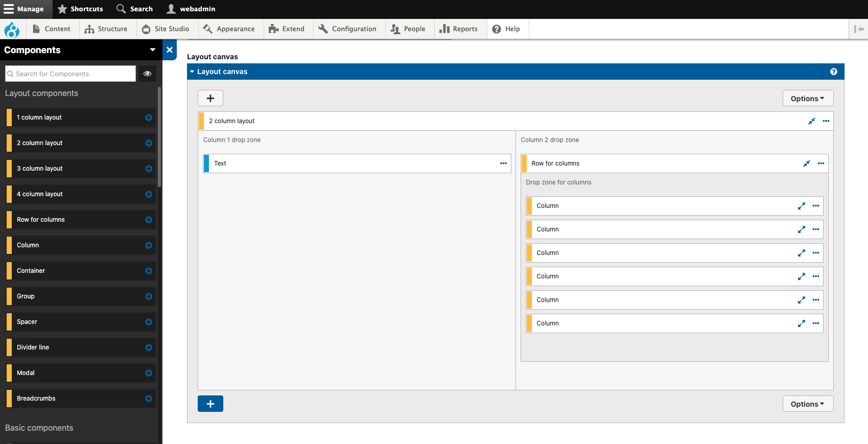Open more options for the last Column

(816, 323)
